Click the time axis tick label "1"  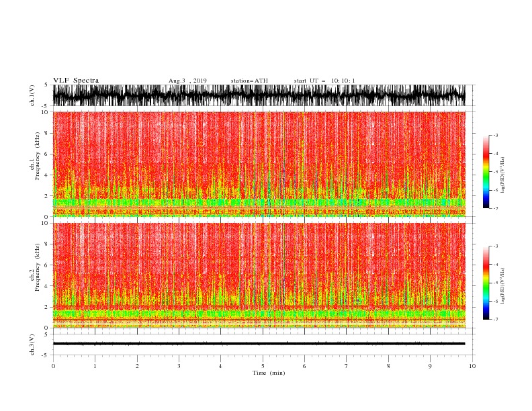pos(95,366)
